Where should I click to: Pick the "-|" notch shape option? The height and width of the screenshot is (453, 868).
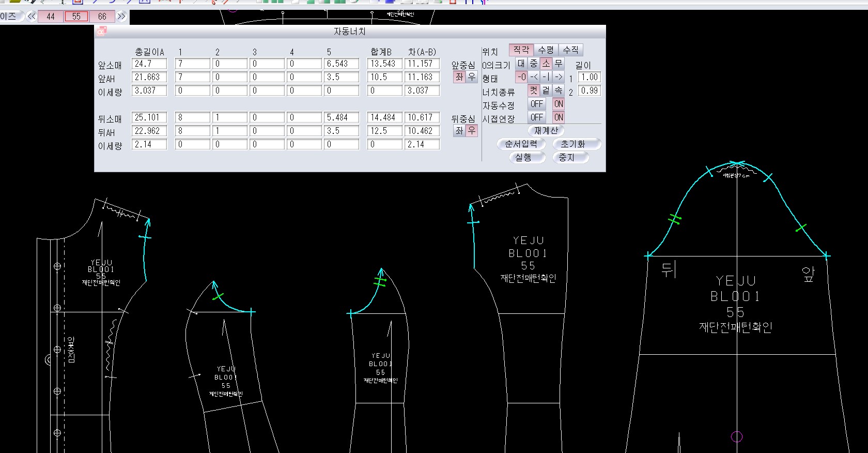(546, 77)
